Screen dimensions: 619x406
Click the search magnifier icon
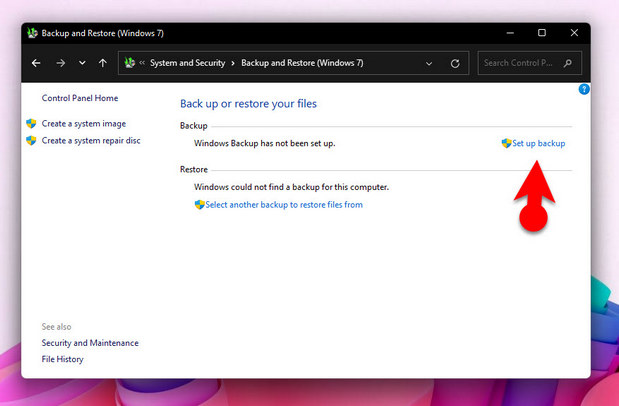[x=568, y=63]
